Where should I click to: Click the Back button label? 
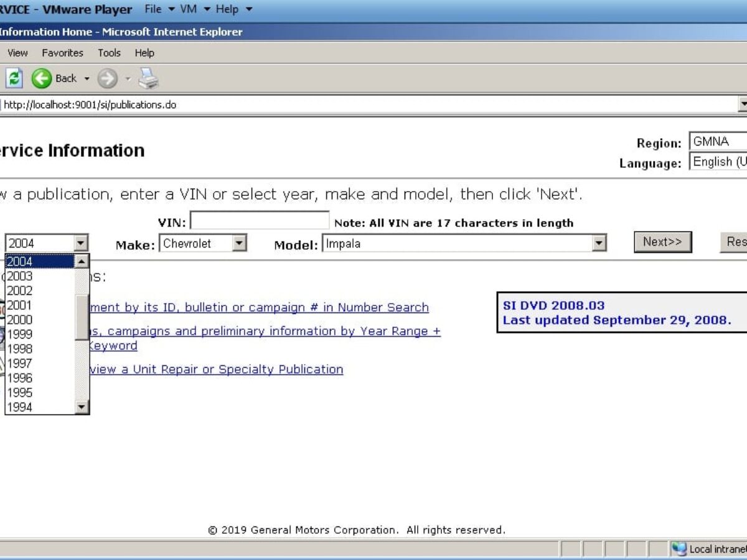tap(66, 78)
